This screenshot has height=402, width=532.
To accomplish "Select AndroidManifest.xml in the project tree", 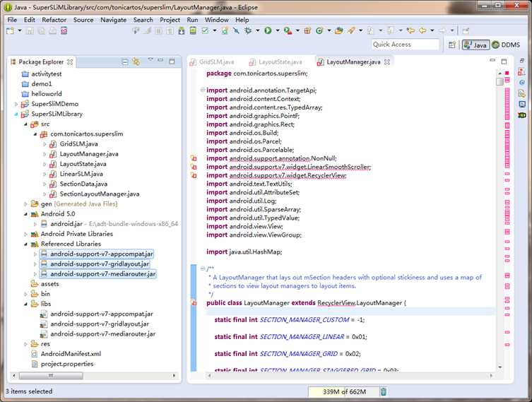I will (70, 354).
